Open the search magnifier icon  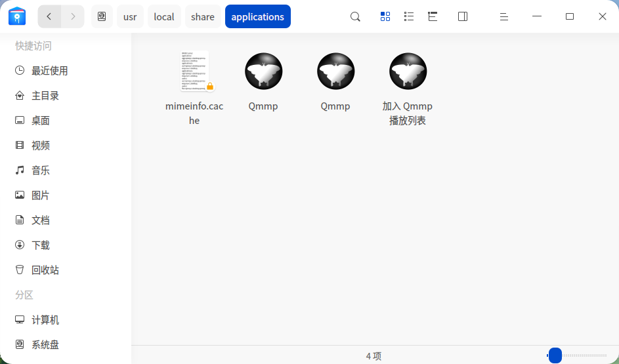pos(355,16)
